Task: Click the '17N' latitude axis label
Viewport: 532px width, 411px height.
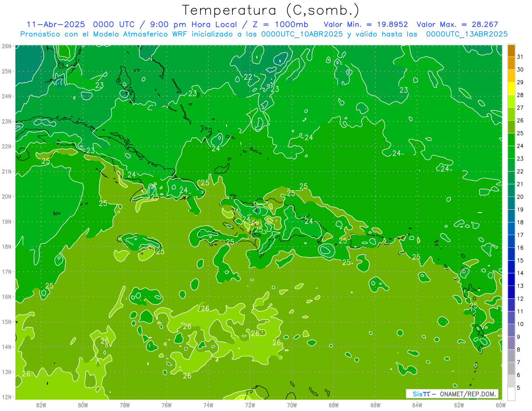Action: [7, 271]
